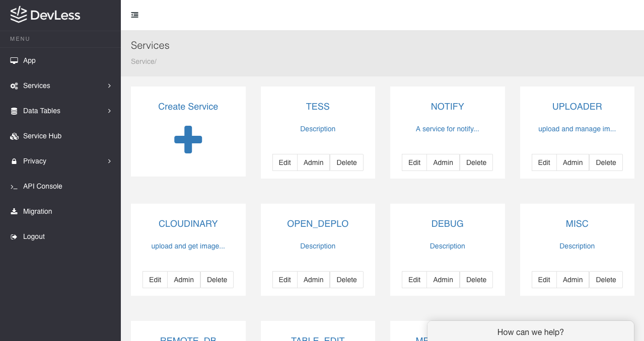This screenshot has height=341, width=644.
Task: Edit the CLOUDINARY service
Action: click(155, 280)
